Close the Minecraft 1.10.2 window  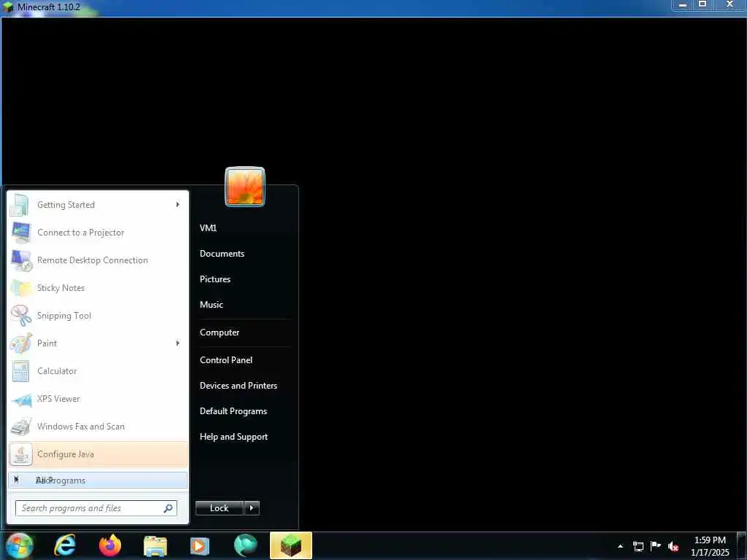[x=729, y=5]
